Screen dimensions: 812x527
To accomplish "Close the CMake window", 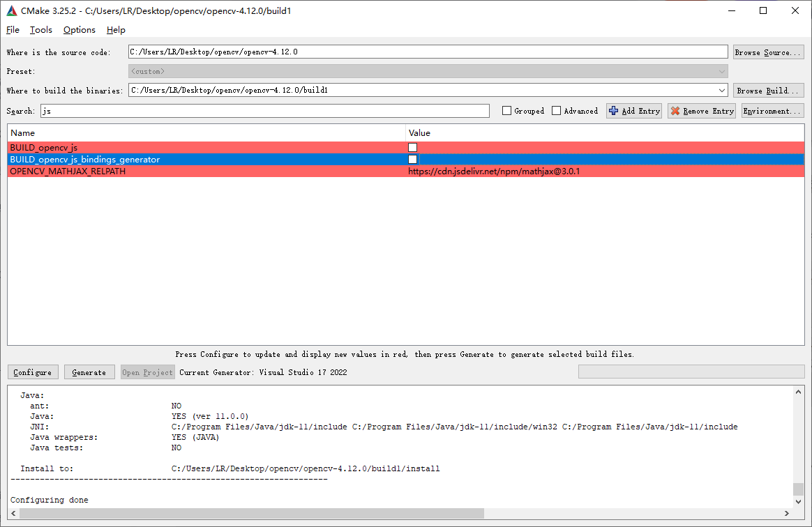I will click(795, 10).
